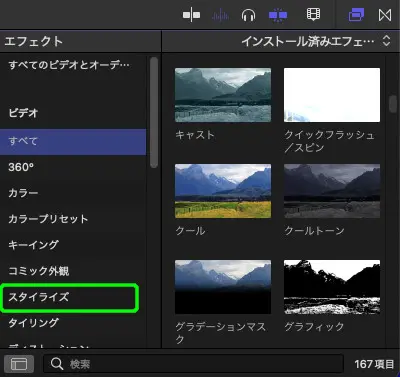This screenshot has height=377, width=400.
Task: Click the 167項目 item count
Action: (374, 364)
